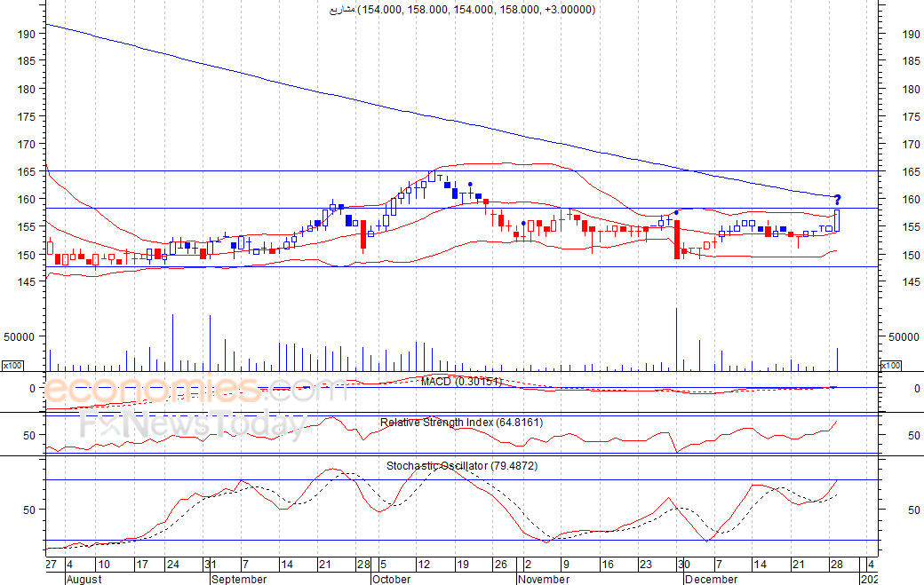This screenshot has width=924, height=585.
Task: Click the 31 date label on time axis
Action: click(211, 565)
